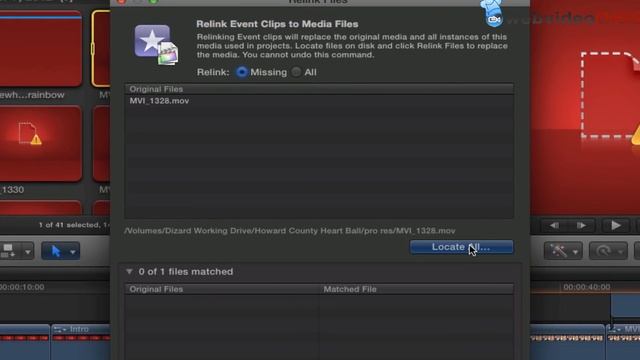The height and width of the screenshot is (360, 640).
Task: Play the viewer with the play button
Action: coord(616,225)
